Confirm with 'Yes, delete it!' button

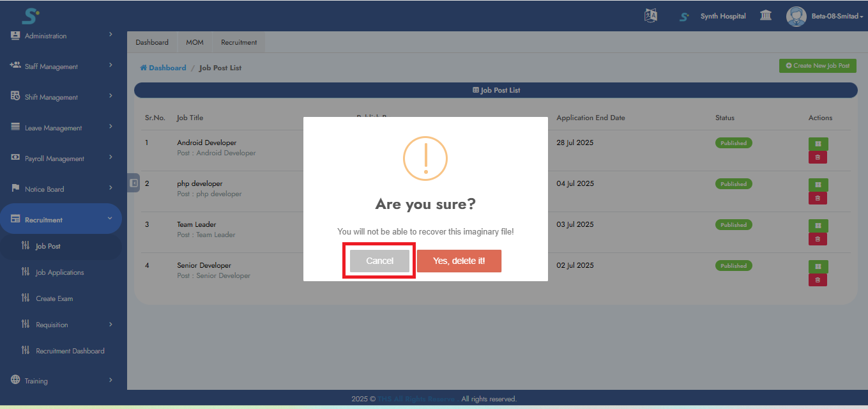click(x=459, y=261)
